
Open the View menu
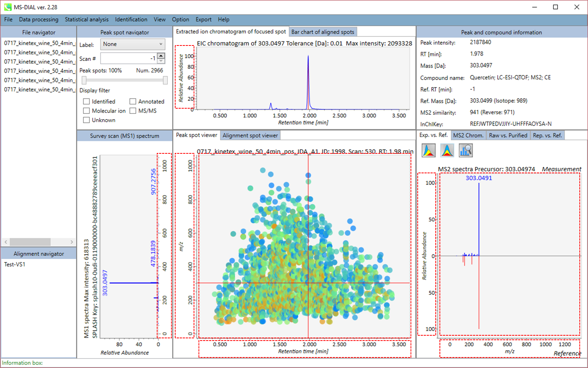coord(159,20)
